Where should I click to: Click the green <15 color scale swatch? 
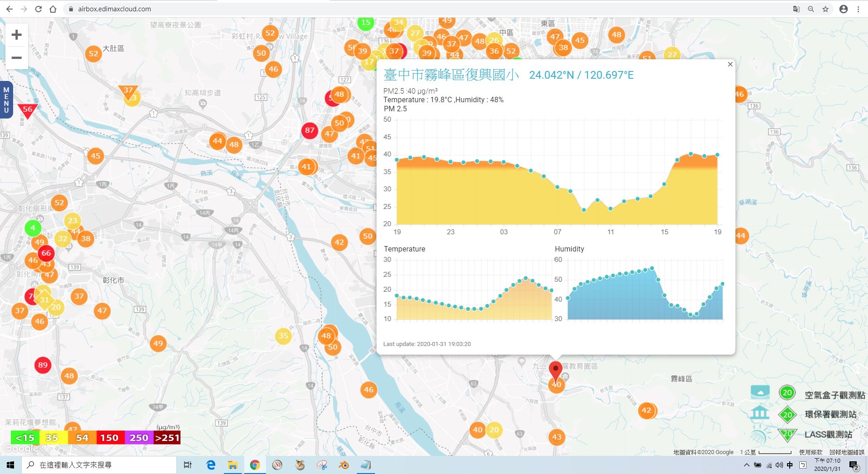[25, 437]
